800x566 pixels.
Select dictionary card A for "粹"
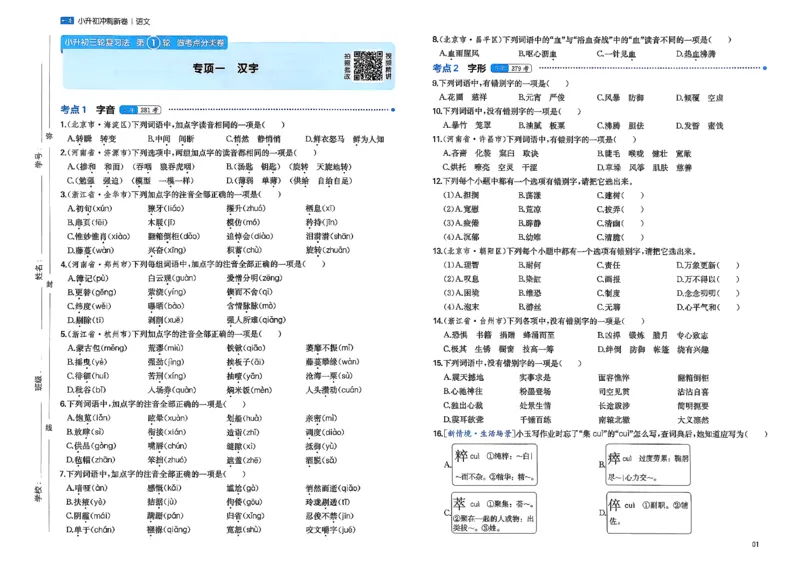tap(494, 464)
